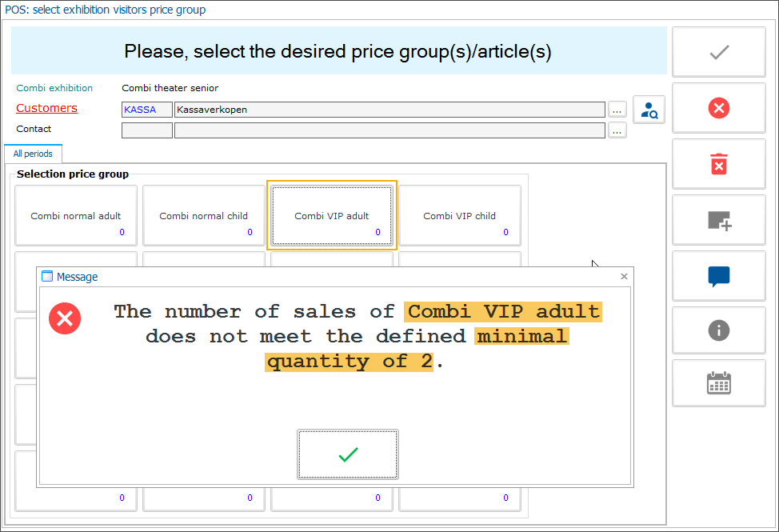Open the ellipsis browser next to Contact field
779x532 pixels.
[617, 129]
